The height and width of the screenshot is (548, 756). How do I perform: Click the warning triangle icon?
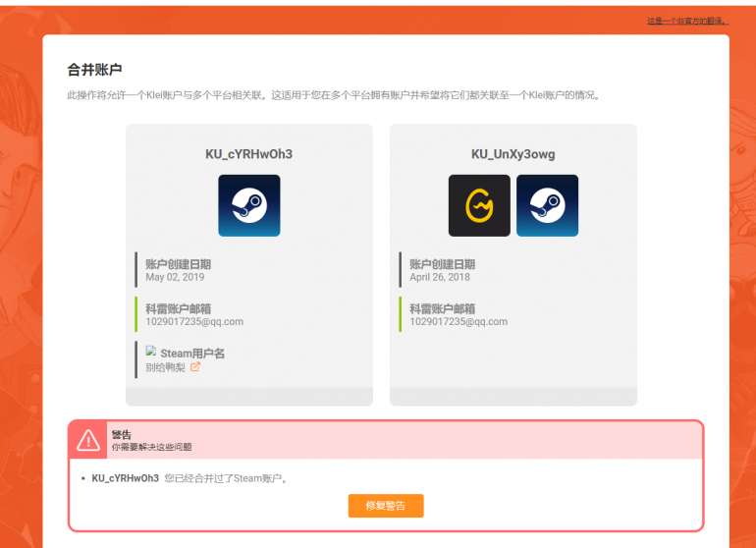tap(88, 440)
